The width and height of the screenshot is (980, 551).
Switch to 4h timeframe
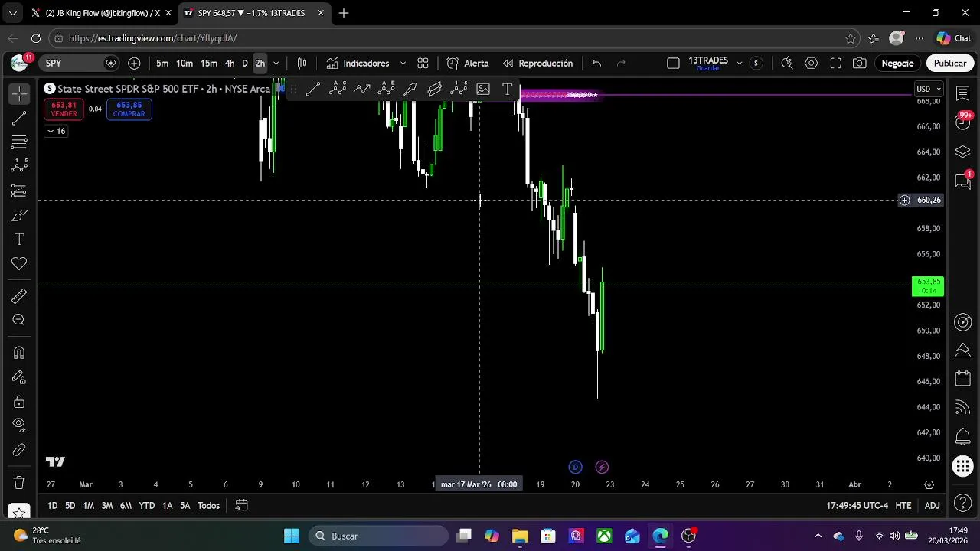230,64
